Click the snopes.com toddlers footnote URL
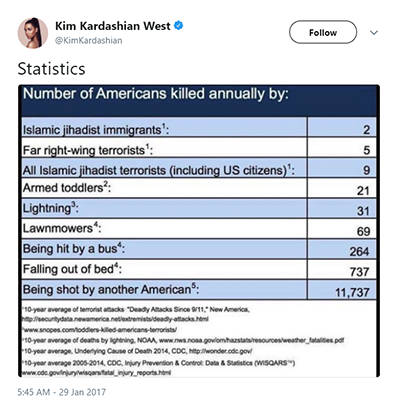The width and height of the screenshot is (398, 400). pyautogui.click(x=99, y=330)
